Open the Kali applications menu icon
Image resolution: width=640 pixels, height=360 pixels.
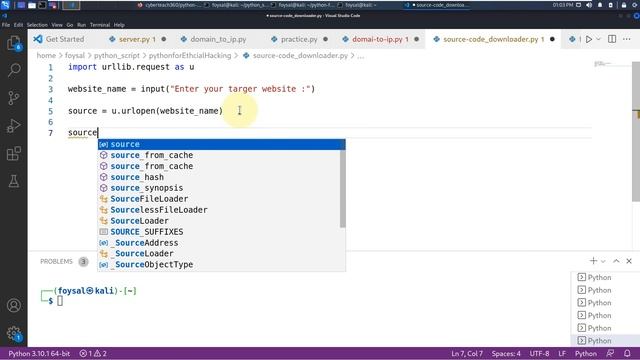coord(5,5)
